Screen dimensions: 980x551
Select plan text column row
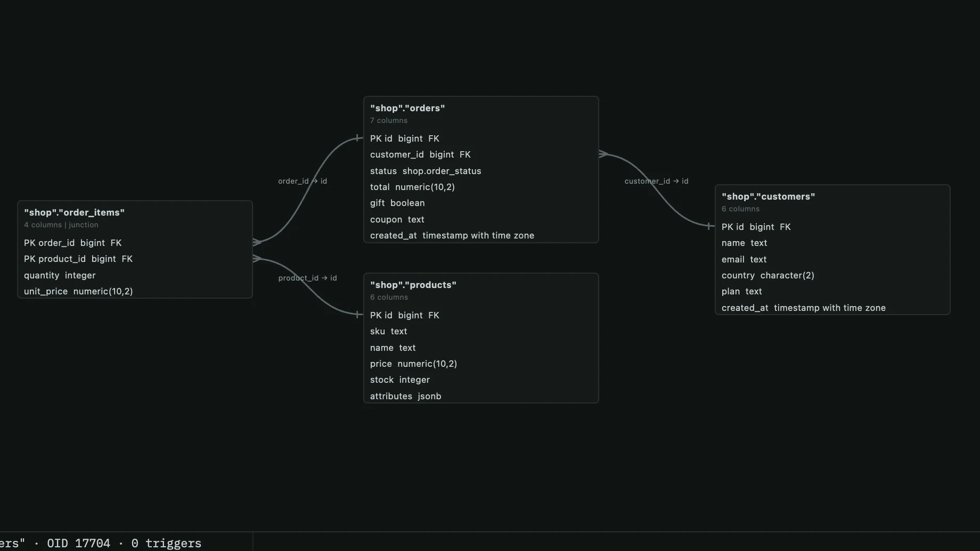832,291
